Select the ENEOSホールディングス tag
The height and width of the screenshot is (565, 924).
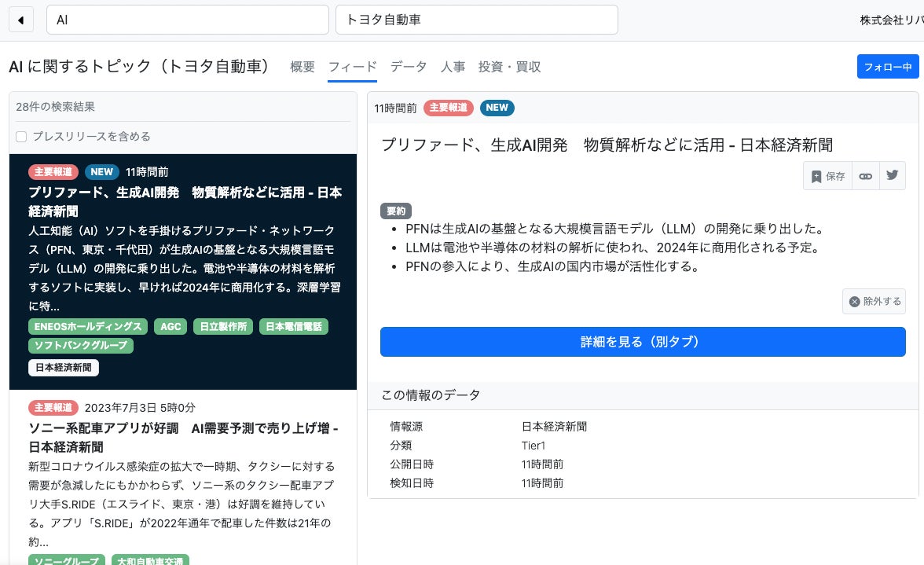[x=88, y=326]
